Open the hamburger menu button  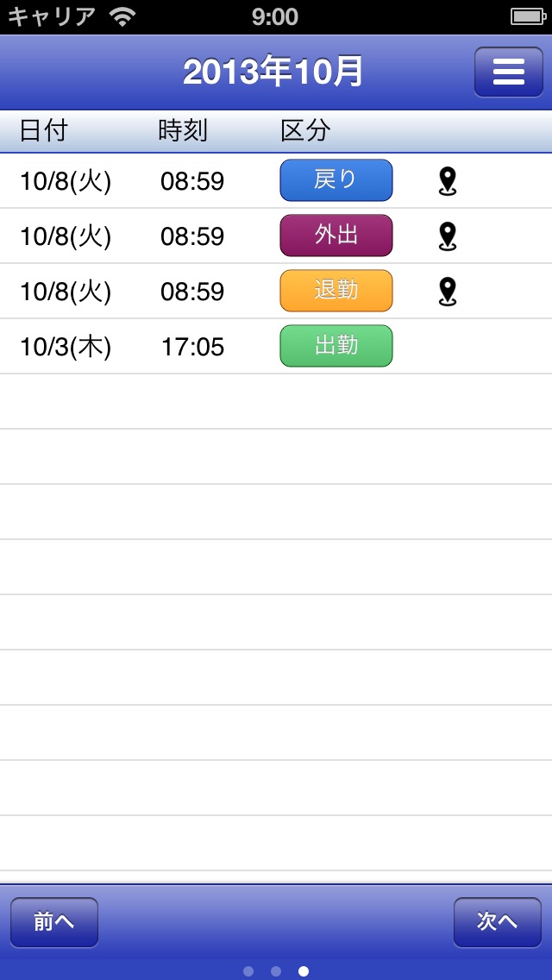508,72
